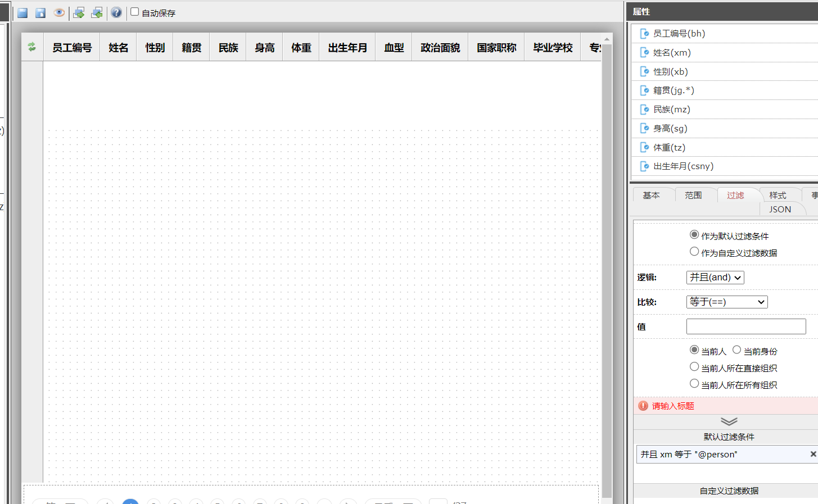Select the 当前人 radio option

coord(694,350)
